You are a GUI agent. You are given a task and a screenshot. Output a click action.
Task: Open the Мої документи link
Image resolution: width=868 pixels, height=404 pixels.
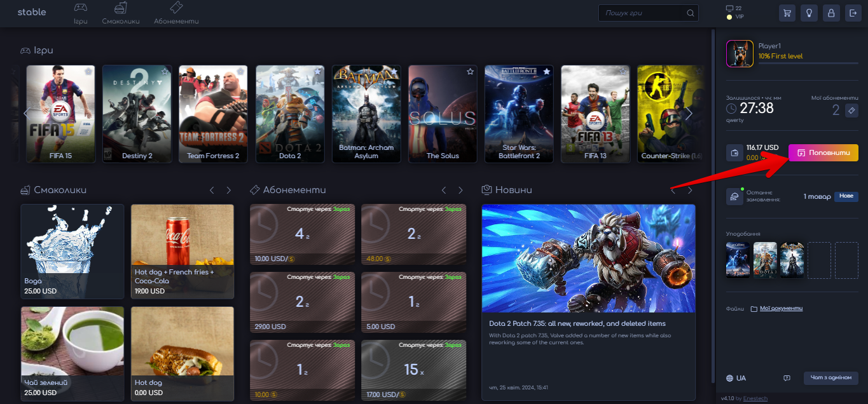(x=781, y=309)
